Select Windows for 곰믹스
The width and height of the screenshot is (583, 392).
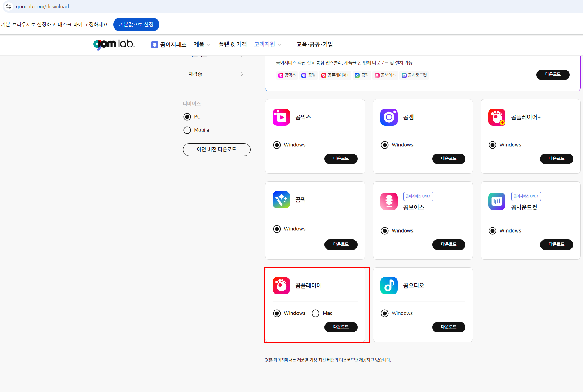(x=277, y=145)
